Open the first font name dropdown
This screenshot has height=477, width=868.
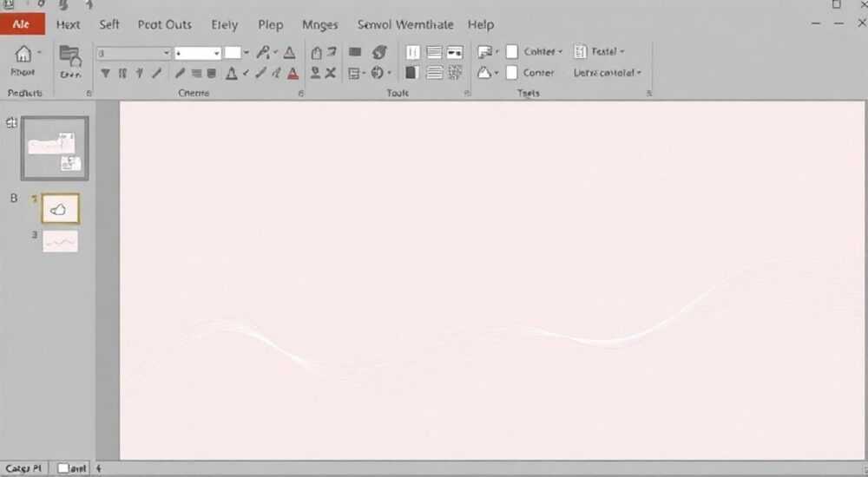click(x=134, y=53)
